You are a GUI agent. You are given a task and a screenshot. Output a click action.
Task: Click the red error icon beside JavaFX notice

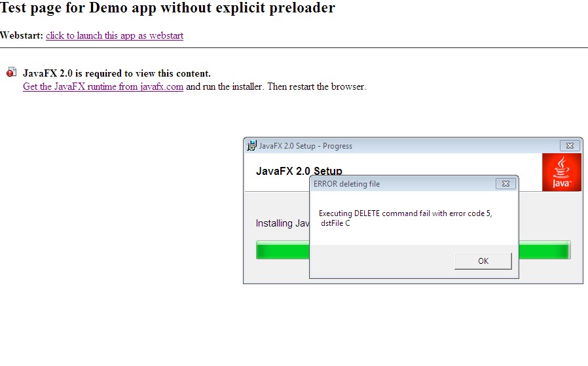point(11,73)
